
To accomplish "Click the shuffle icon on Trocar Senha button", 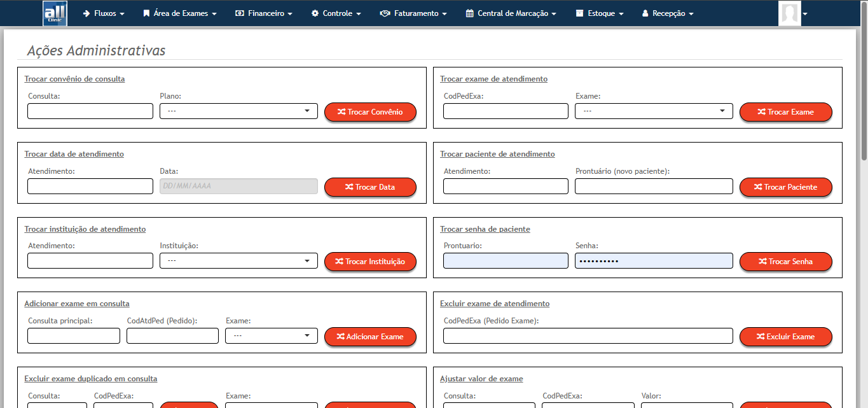I will pos(762,262).
